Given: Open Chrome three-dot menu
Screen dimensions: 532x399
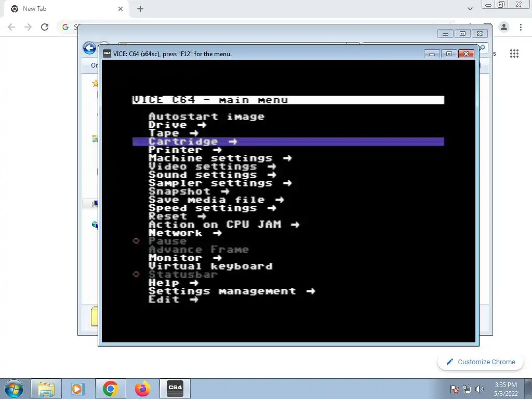Looking at the screenshot, I should click(521, 27).
